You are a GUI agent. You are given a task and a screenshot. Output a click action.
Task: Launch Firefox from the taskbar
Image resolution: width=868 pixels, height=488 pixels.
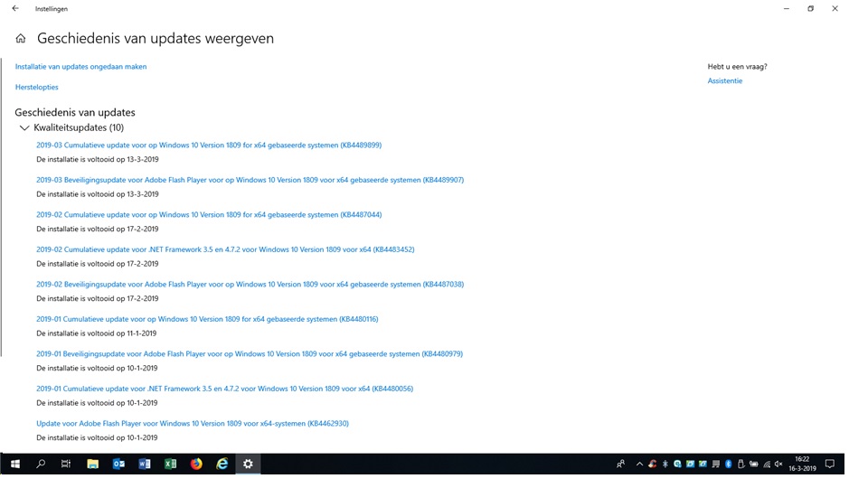tap(196, 464)
